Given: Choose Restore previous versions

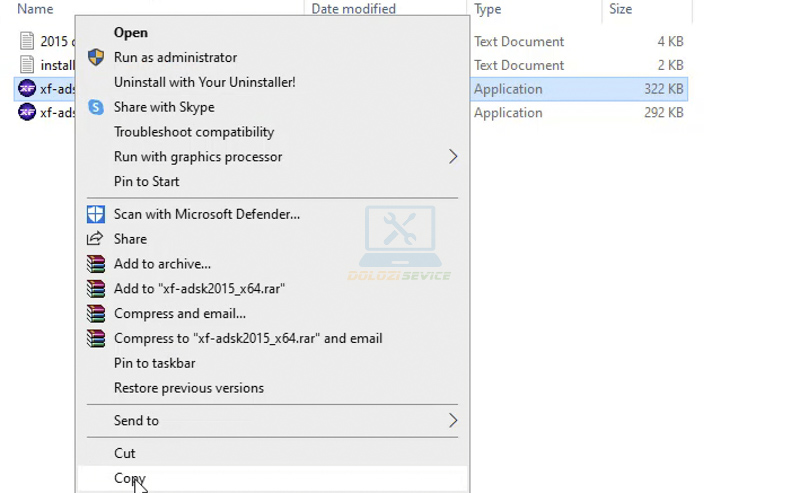Looking at the screenshot, I should 189,388.
